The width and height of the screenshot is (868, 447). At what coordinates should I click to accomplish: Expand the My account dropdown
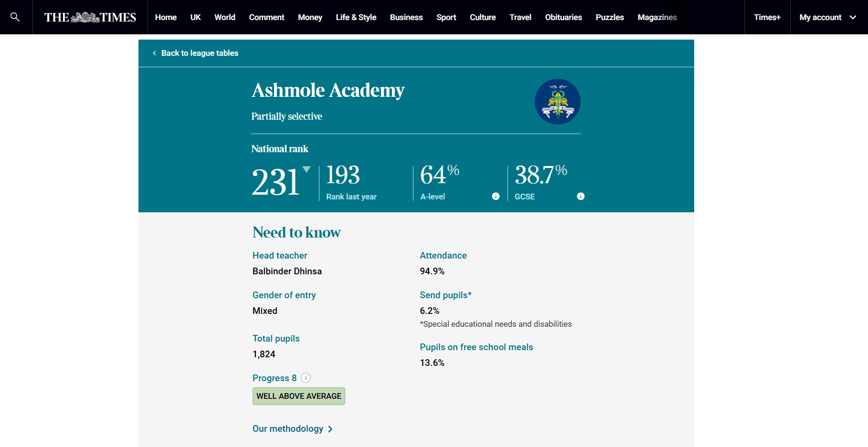click(853, 17)
